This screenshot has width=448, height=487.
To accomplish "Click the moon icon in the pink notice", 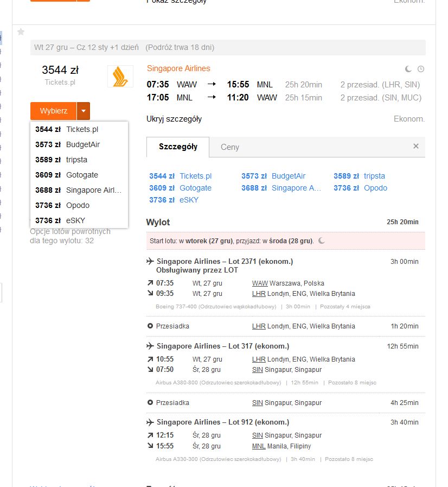I will click(x=322, y=241).
